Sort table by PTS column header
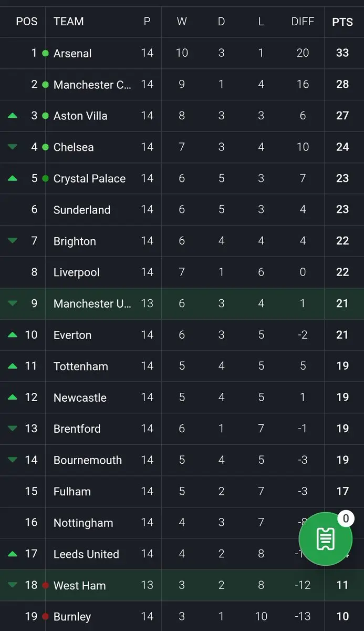This screenshot has width=364, height=631. (342, 22)
